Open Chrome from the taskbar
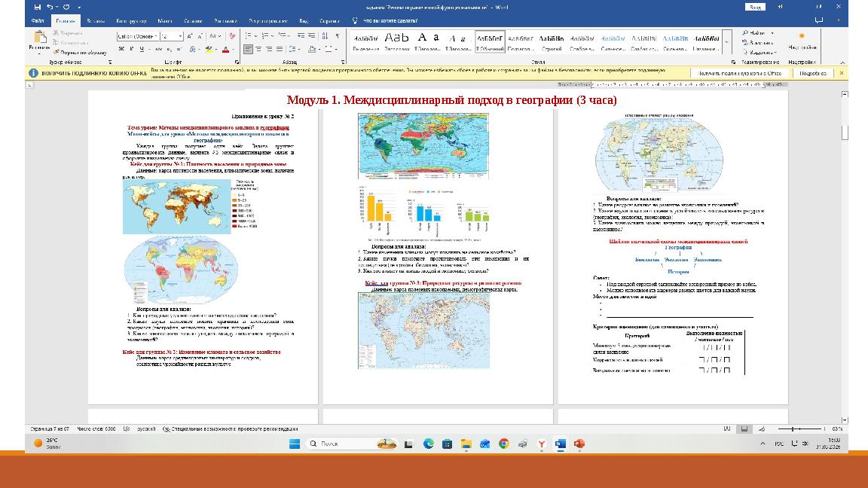Viewport: 868px width, 488px height. coord(503,444)
